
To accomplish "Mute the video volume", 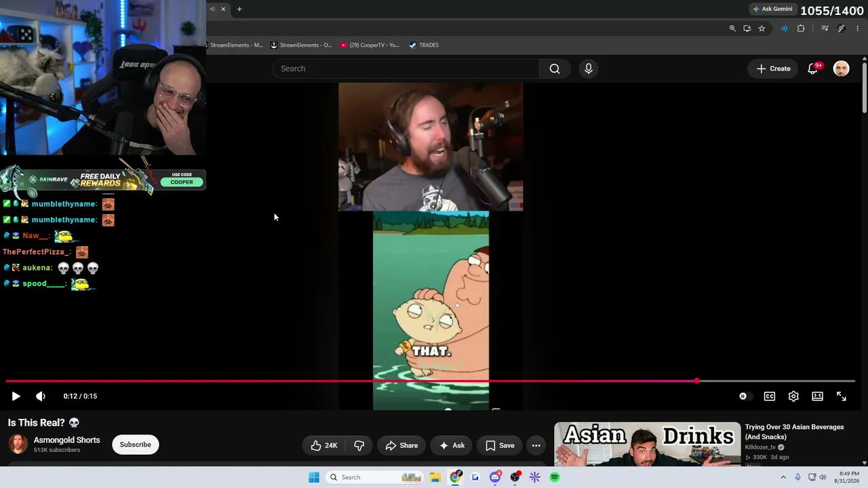I will coord(41,396).
